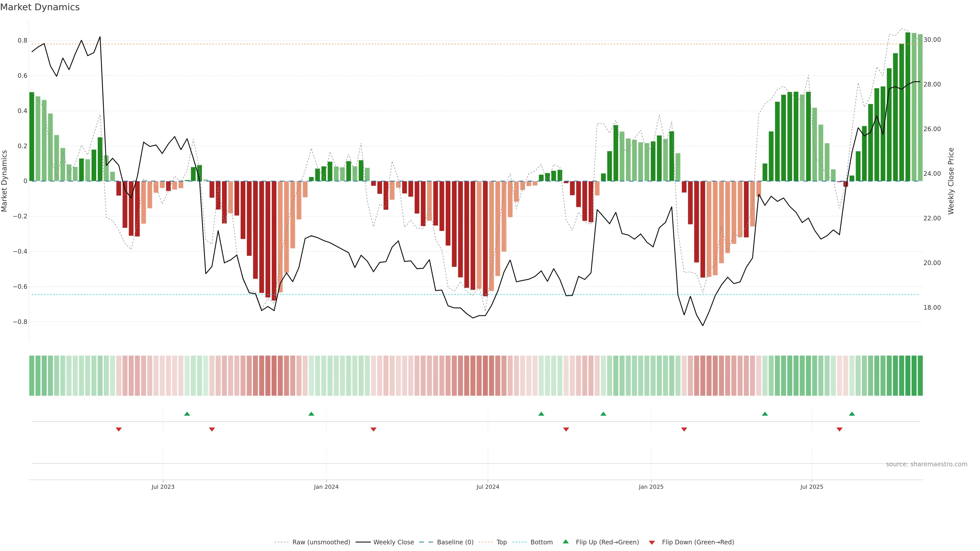Screen dimensions: 980x551
Task: Click the 30.00 right price axis label
Action: coord(932,40)
